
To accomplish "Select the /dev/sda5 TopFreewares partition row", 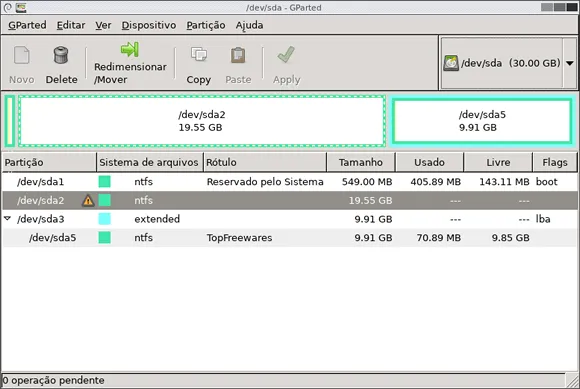I will [290, 238].
